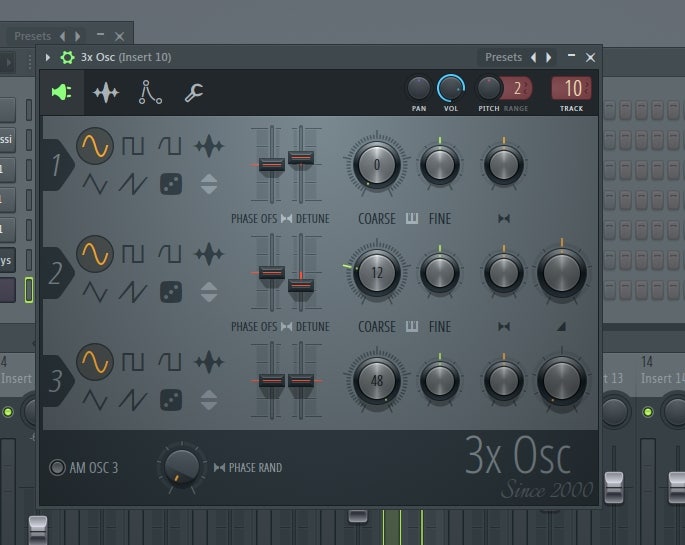Click the Insert 14 mixer track label
This screenshot has height=545, width=685.
point(661,378)
